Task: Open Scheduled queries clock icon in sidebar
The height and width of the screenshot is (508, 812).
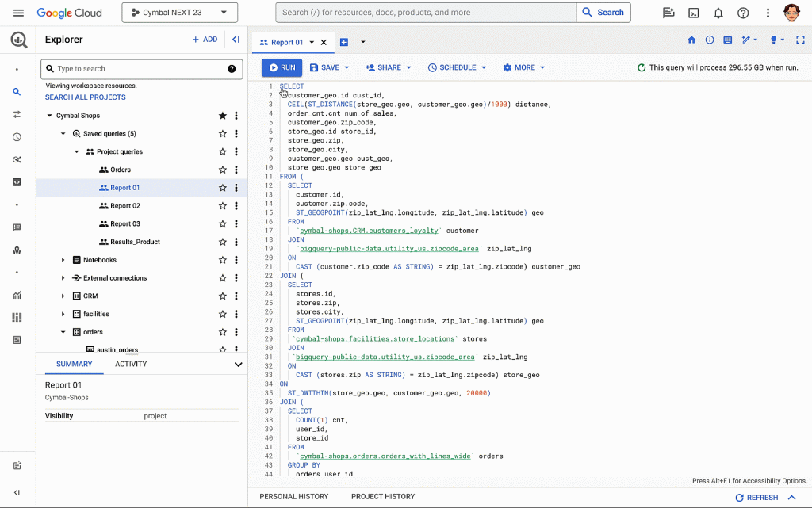Action: (x=17, y=137)
